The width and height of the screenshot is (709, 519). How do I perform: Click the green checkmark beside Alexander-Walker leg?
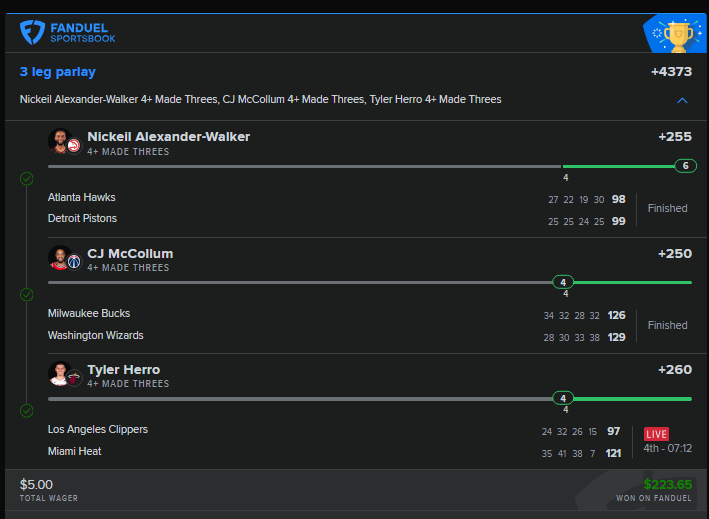point(27,179)
